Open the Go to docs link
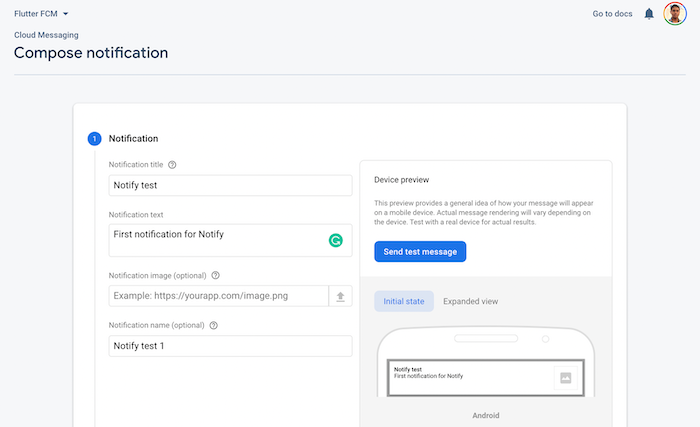 pyautogui.click(x=612, y=14)
